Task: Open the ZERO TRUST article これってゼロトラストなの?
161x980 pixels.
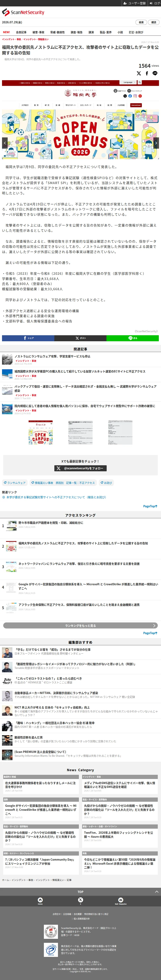Action: point(48,678)
